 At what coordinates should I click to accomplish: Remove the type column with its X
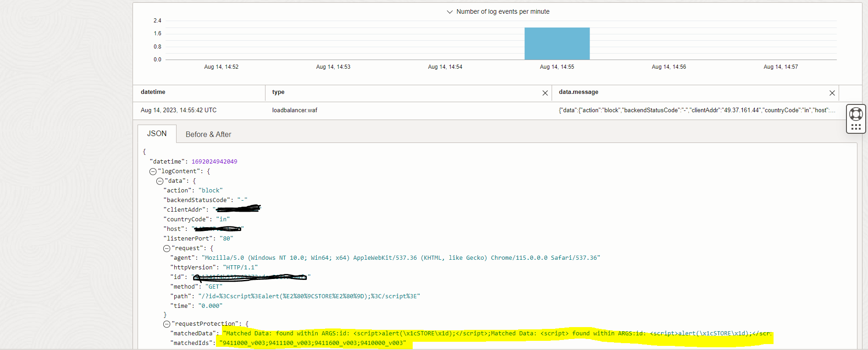(545, 93)
